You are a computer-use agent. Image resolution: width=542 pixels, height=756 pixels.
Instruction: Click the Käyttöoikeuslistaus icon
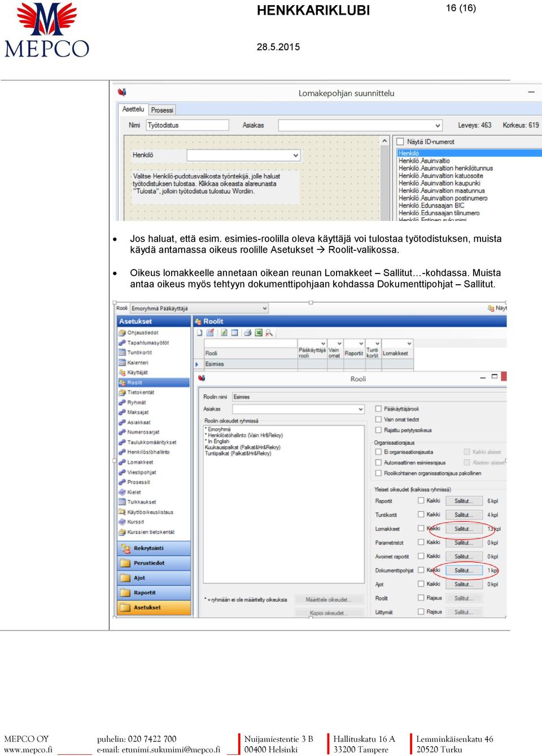coord(122,512)
